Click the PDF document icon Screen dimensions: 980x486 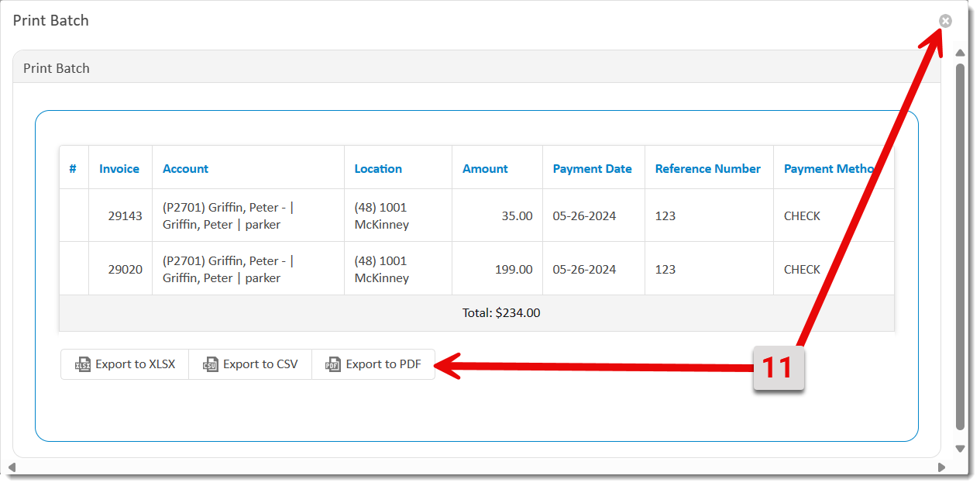pos(332,364)
